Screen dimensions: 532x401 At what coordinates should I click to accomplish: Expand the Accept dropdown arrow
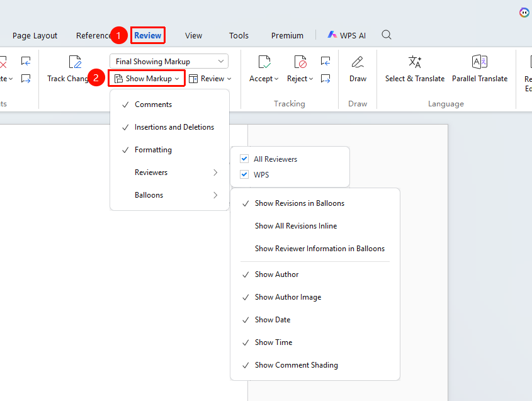tap(276, 79)
